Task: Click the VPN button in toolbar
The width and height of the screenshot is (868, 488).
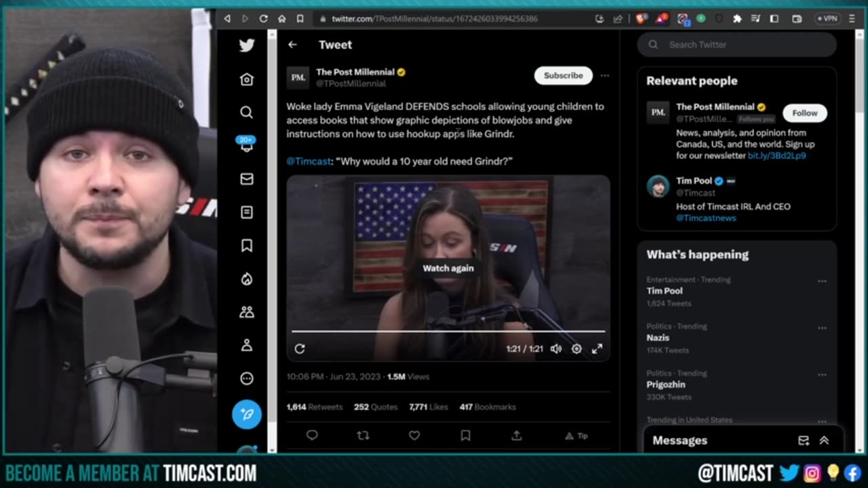Action: [x=827, y=18]
